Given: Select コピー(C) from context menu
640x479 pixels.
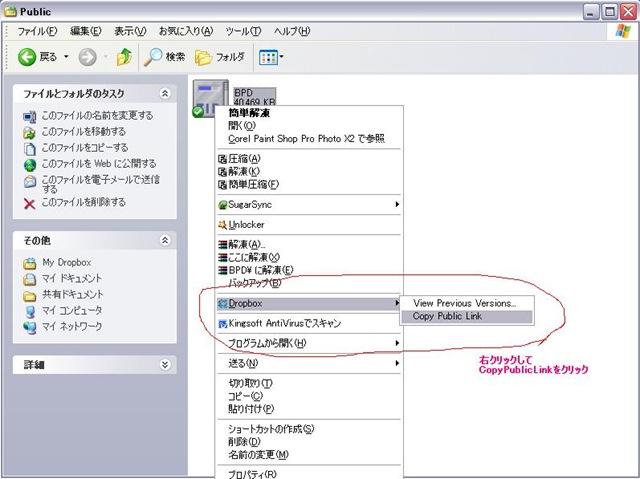Looking at the screenshot, I should coord(309,396).
